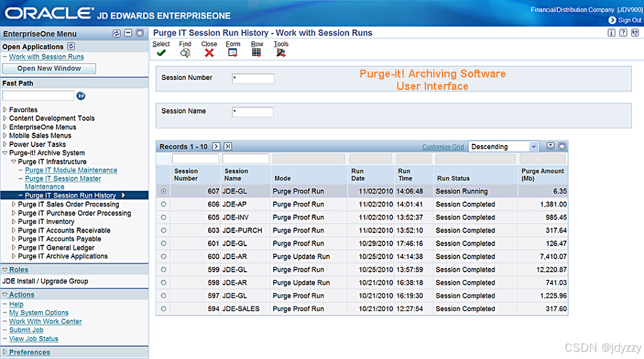Open the Form menu label
The height and width of the screenshot is (359, 644).
click(233, 44)
